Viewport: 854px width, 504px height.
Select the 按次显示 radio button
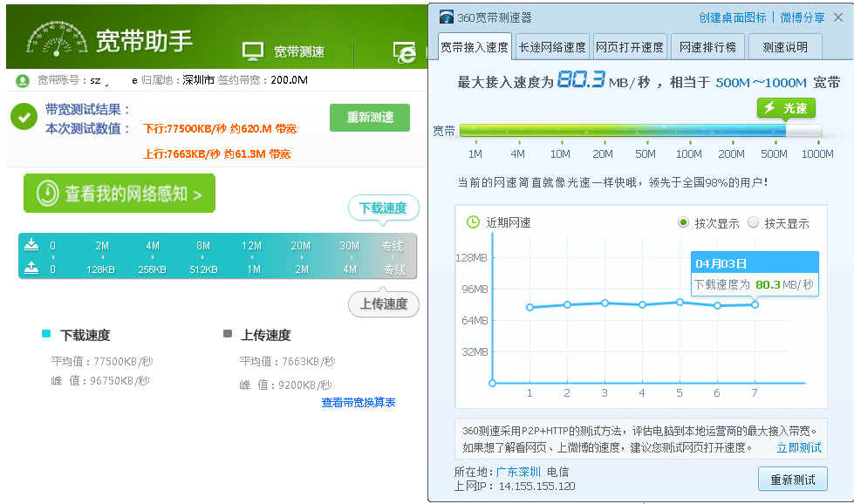pyautogui.click(x=683, y=222)
